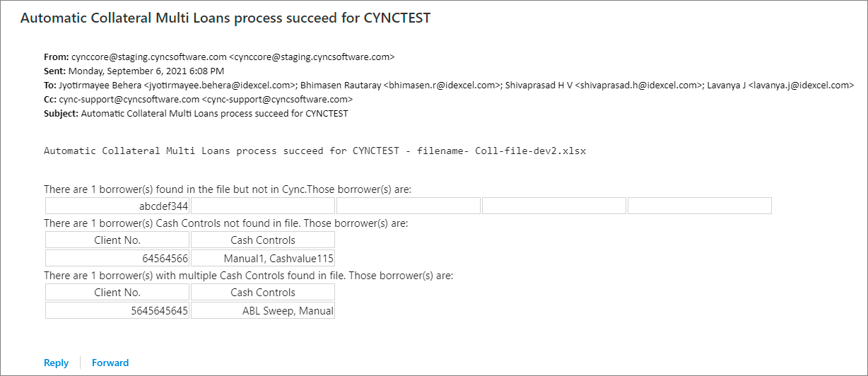Click Cash Controls header above ABL Sweep

[262, 293]
